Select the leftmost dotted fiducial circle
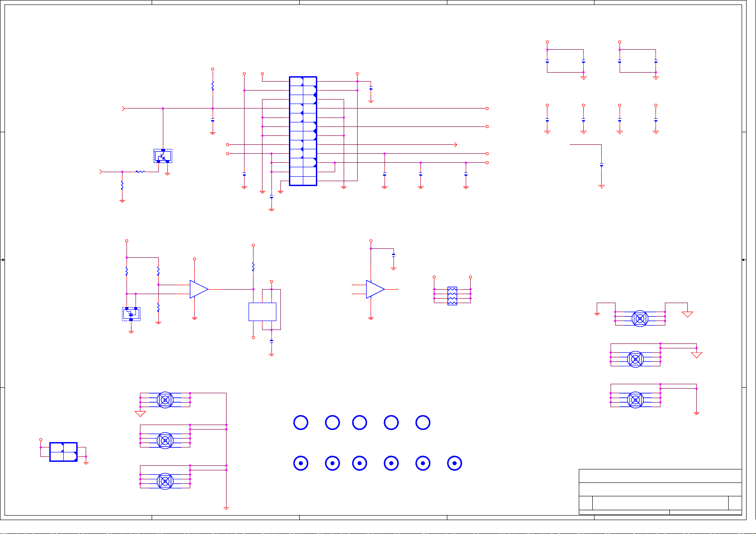 pyautogui.click(x=301, y=463)
